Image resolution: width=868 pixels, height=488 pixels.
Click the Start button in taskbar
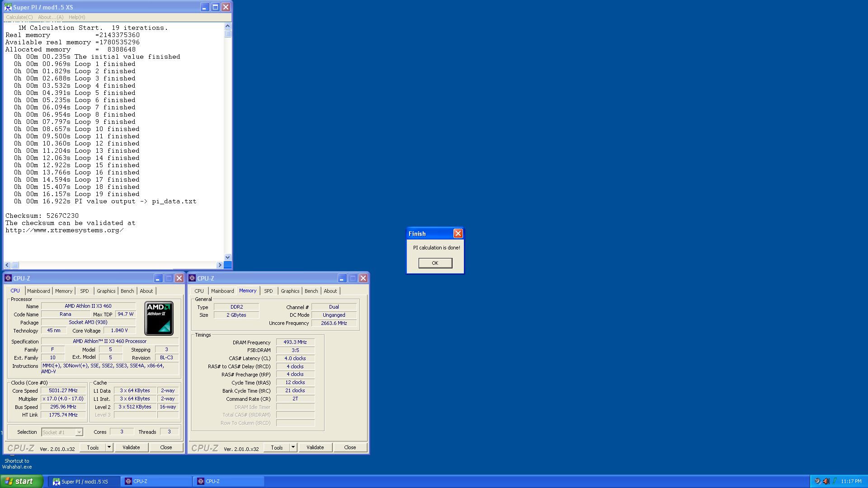click(21, 481)
